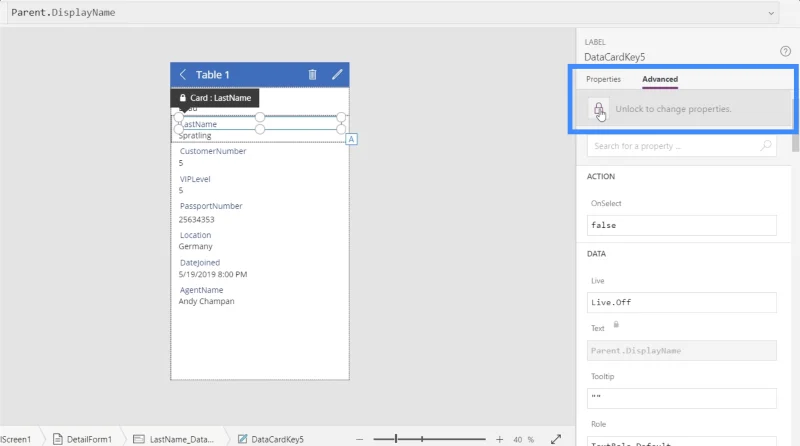Select the PassportNumber label
The width and height of the screenshot is (800, 446).
point(211,206)
